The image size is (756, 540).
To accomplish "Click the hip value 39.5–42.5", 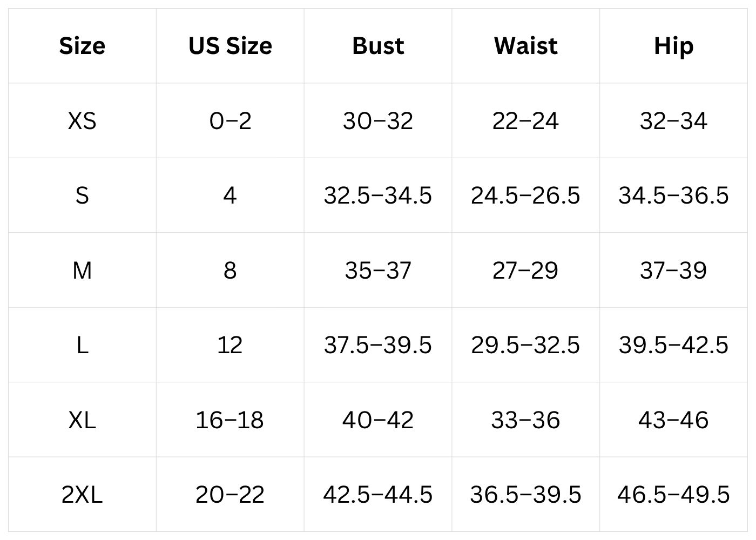I will (x=673, y=345).
